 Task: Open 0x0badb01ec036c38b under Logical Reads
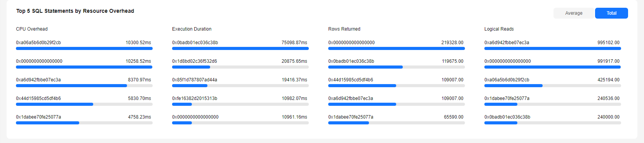pyautogui.click(x=507, y=117)
